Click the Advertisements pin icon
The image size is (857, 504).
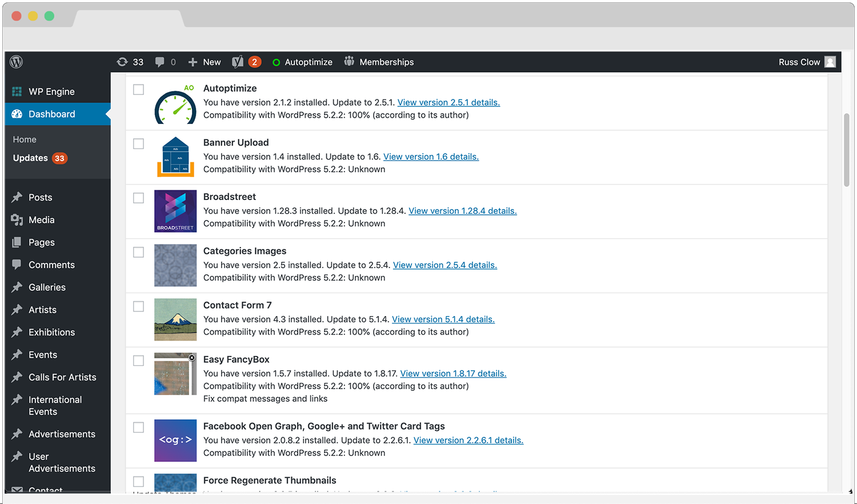[x=17, y=434]
